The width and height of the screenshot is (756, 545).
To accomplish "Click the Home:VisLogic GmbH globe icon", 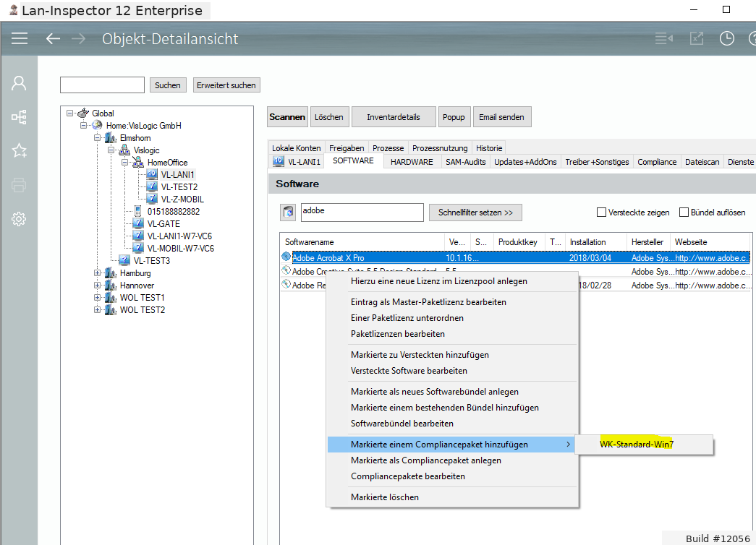I will tap(98, 125).
